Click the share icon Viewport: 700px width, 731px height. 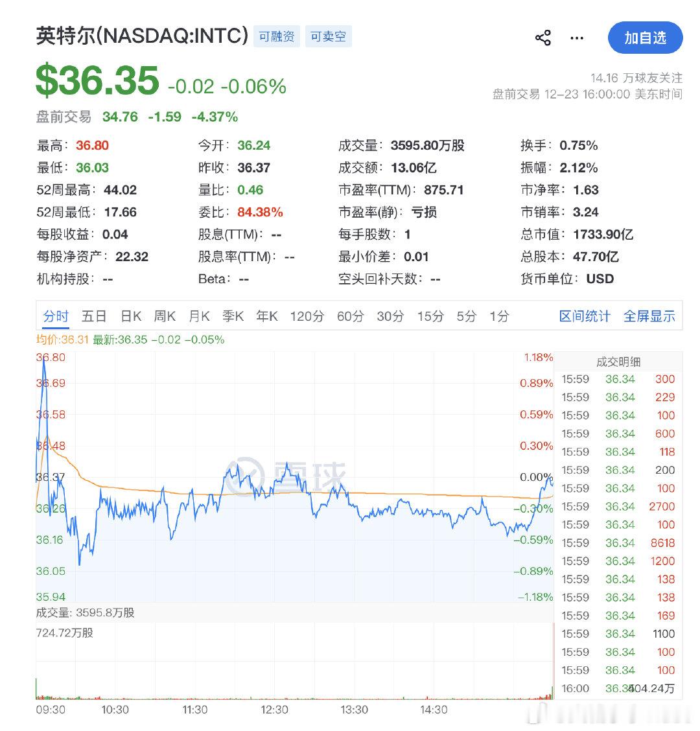[x=543, y=38]
